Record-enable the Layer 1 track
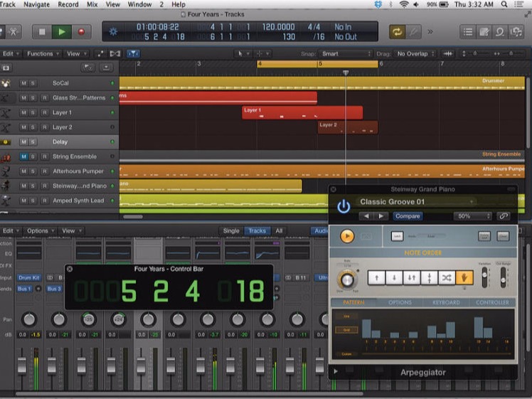The height and width of the screenshot is (399, 532). [x=44, y=112]
